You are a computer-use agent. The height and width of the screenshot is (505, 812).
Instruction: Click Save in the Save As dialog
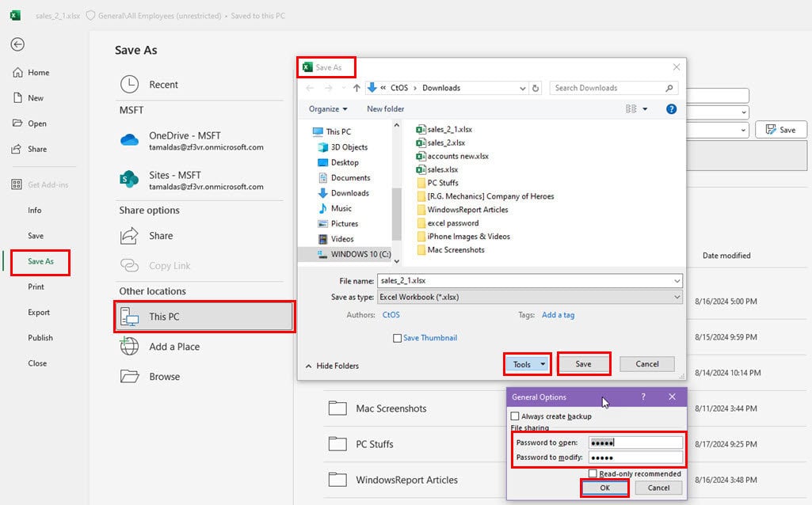pyautogui.click(x=584, y=364)
